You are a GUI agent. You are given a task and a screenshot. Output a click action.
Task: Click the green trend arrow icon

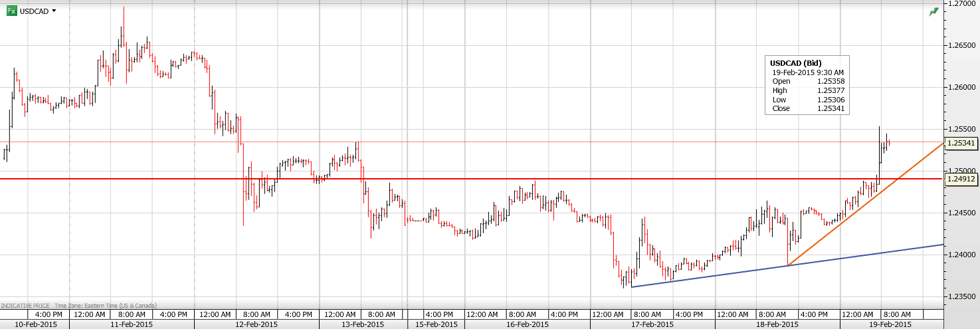pyautogui.click(x=933, y=11)
